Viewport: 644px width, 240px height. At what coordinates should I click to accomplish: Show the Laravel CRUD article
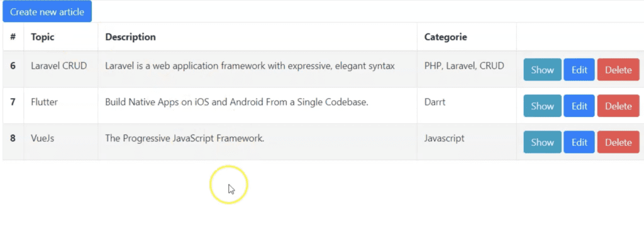click(x=542, y=70)
